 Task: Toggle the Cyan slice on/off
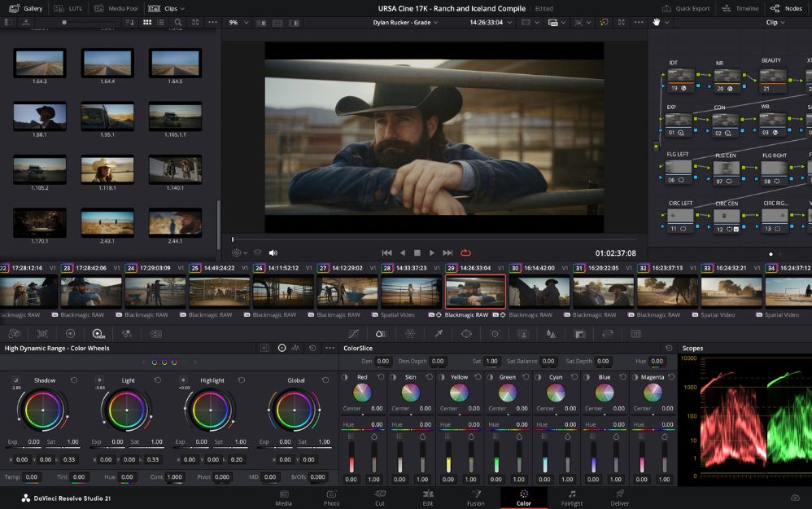click(x=538, y=377)
